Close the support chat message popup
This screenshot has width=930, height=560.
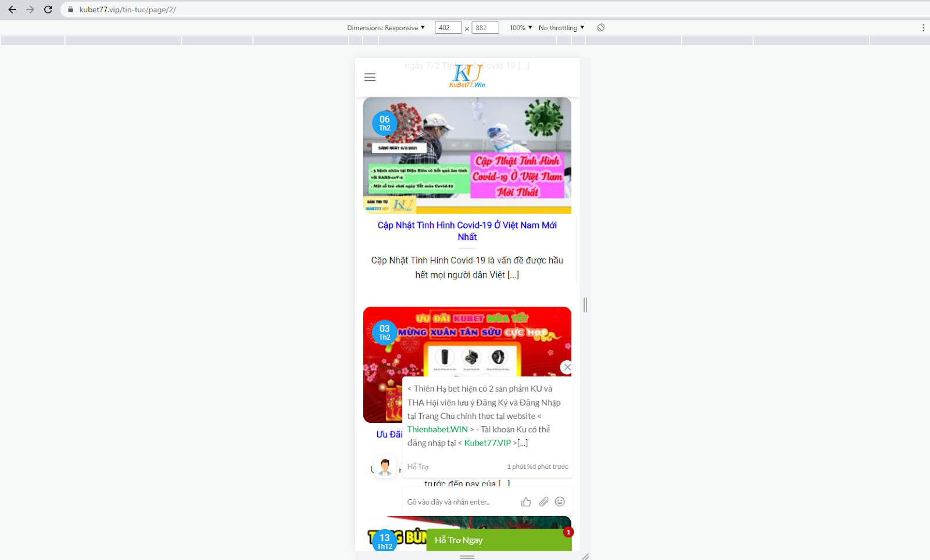click(567, 367)
